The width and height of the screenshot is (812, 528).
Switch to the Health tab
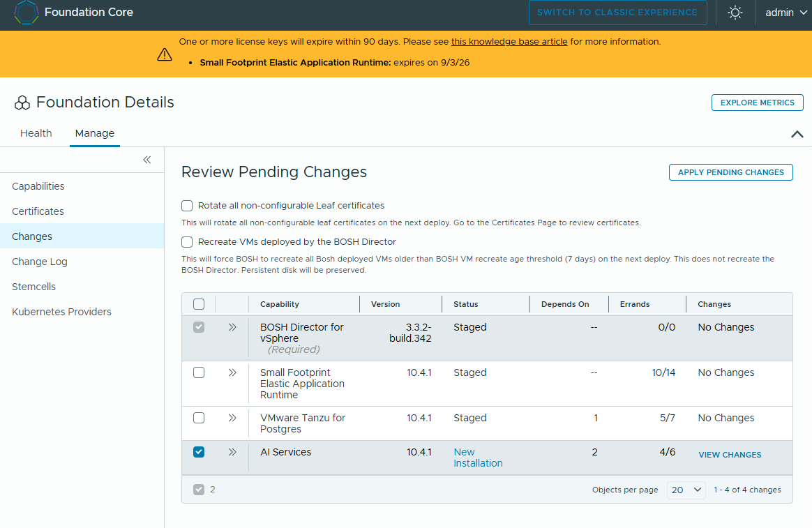36,133
